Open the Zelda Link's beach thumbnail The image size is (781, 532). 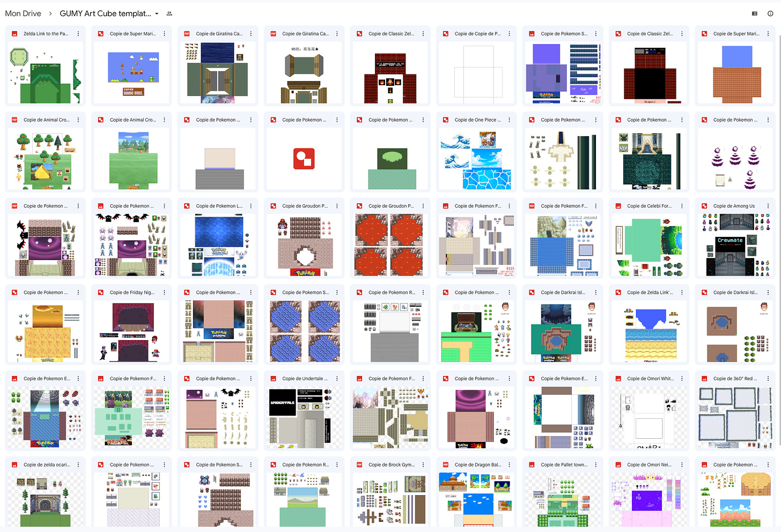pos(649,332)
